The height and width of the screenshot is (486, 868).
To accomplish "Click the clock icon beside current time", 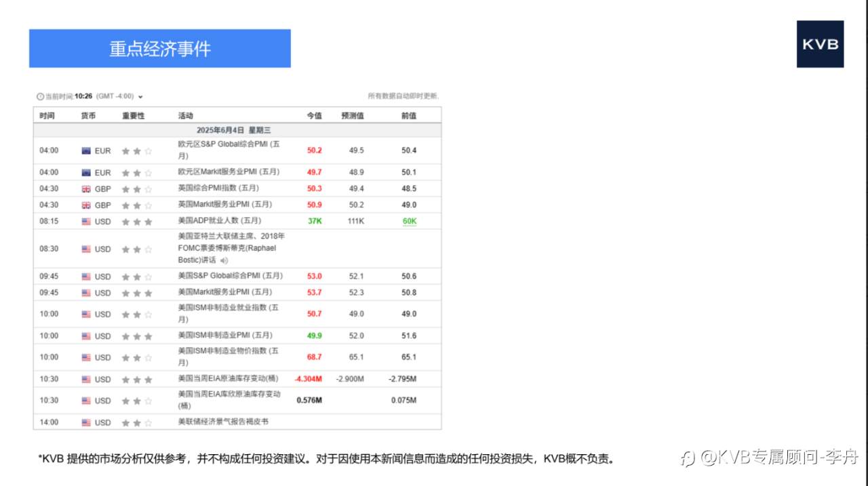I will click(41, 96).
